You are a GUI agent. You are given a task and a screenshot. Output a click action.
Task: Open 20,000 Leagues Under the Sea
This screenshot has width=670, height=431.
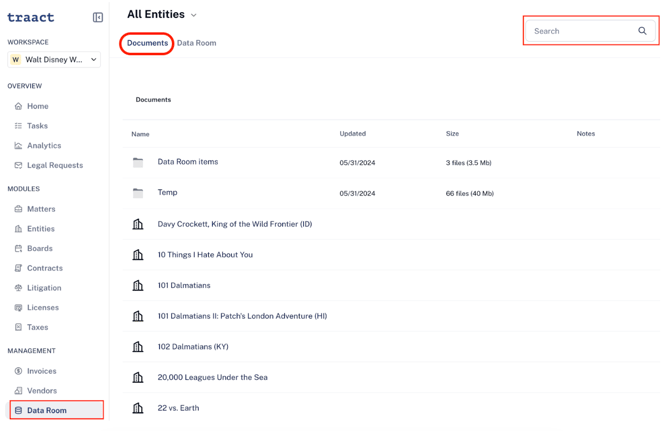click(x=212, y=377)
